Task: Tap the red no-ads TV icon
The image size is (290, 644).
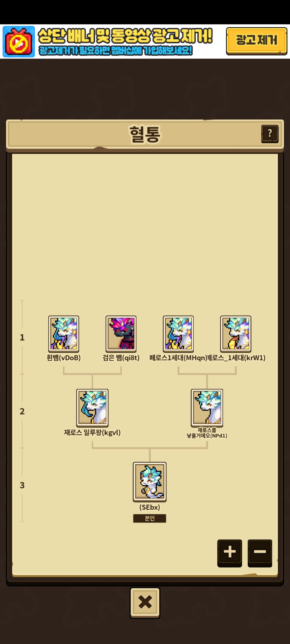Action: pos(19,42)
